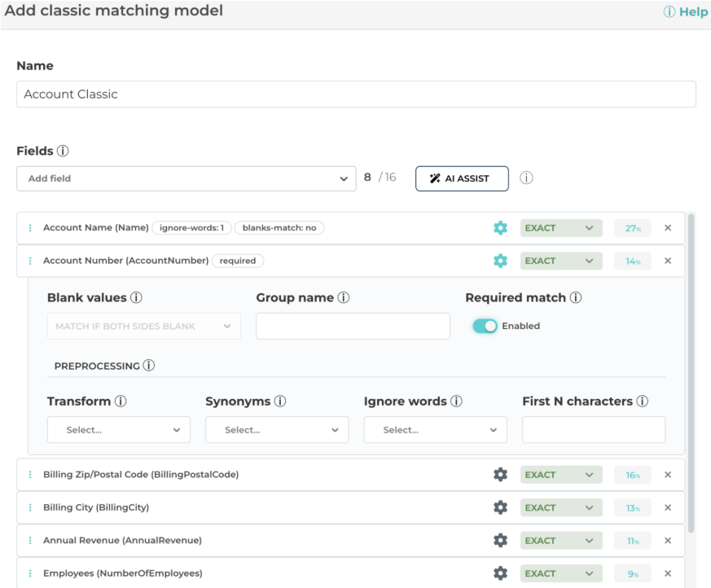Click the ignore-words: 1 tag

click(x=192, y=227)
